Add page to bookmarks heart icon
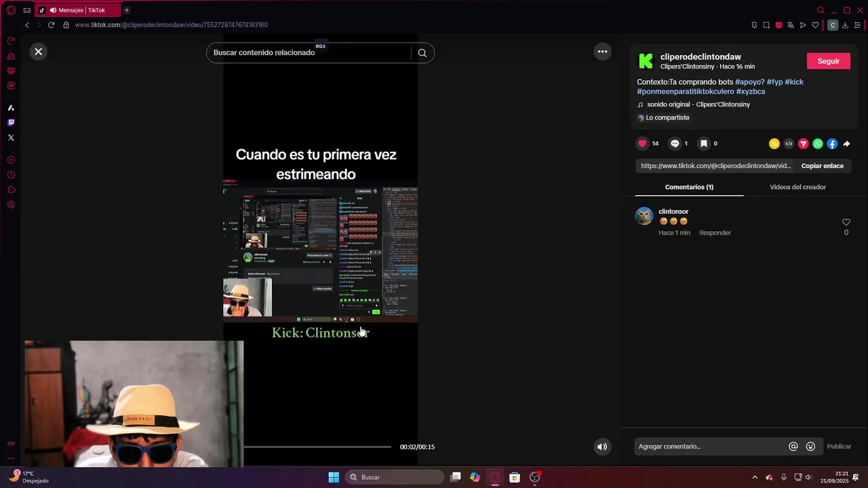 click(x=815, y=25)
